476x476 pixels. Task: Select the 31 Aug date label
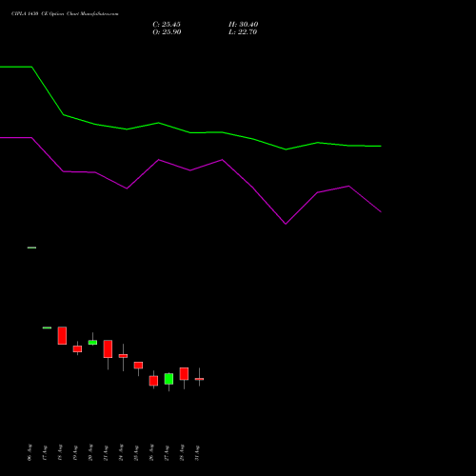point(197,453)
